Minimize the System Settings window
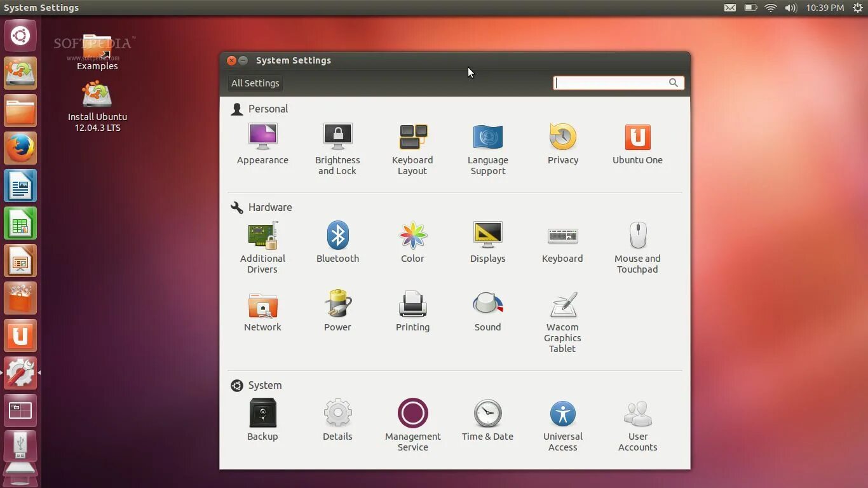Viewport: 868px width, 488px height. (x=243, y=60)
